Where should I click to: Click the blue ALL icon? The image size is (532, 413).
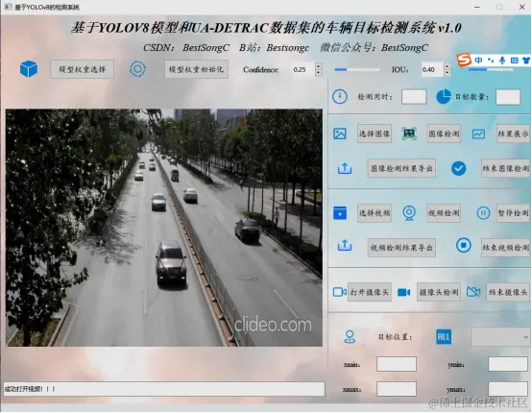pos(444,337)
